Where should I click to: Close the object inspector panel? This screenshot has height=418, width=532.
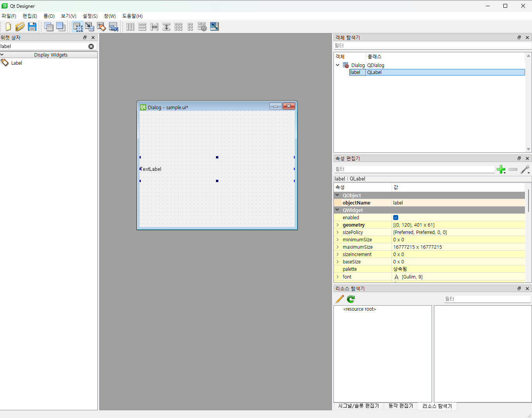527,38
